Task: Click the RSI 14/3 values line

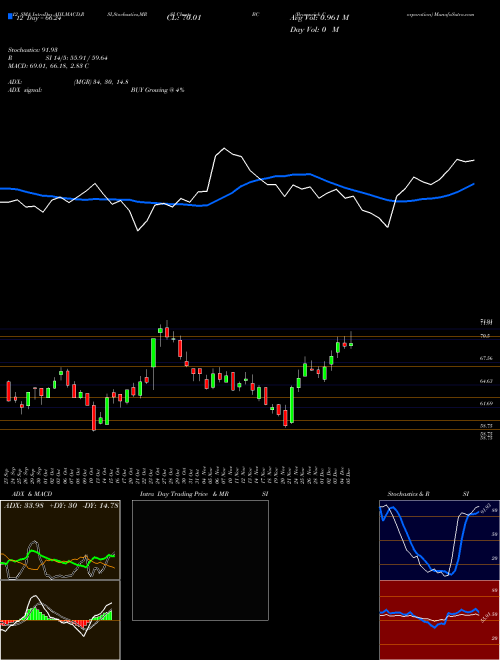Action: 57,58
